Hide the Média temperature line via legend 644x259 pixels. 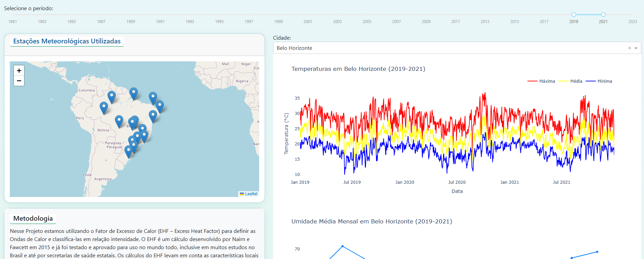(570, 81)
